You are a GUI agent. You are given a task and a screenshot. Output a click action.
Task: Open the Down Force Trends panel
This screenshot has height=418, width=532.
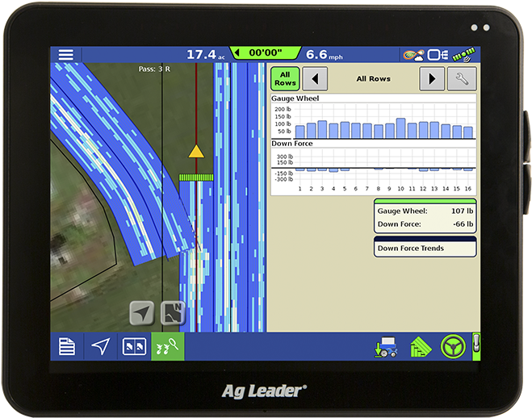(x=425, y=248)
